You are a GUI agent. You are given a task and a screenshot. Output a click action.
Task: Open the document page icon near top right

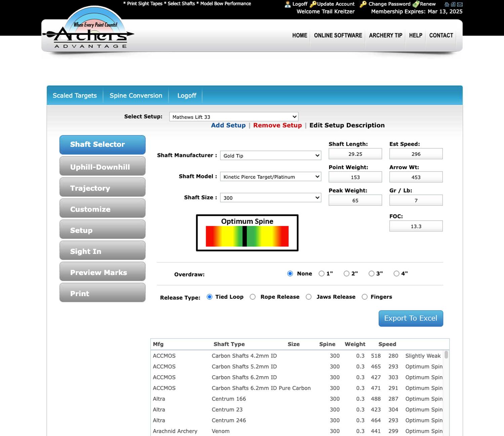[x=453, y=4]
